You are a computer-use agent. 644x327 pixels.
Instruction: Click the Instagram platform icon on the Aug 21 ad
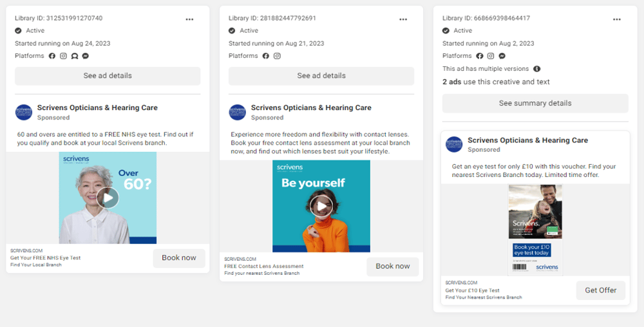click(x=277, y=56)
